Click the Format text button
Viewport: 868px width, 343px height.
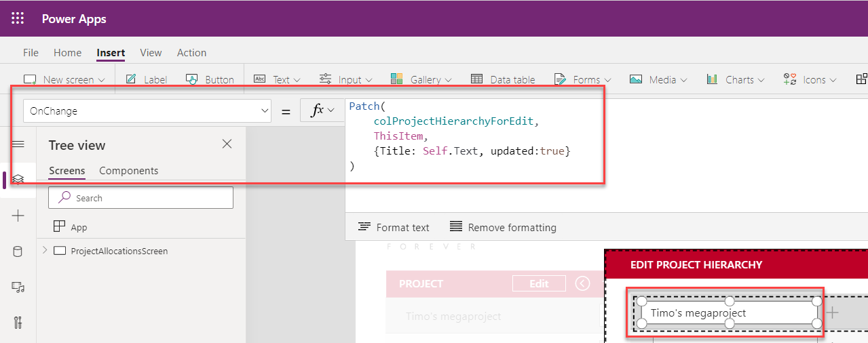(x=394, y=227)
